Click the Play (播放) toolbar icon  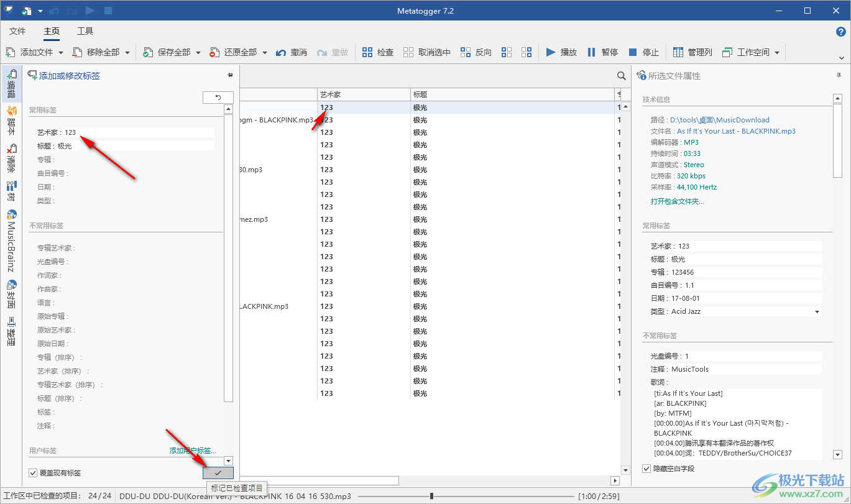click(x=551, y=52)
